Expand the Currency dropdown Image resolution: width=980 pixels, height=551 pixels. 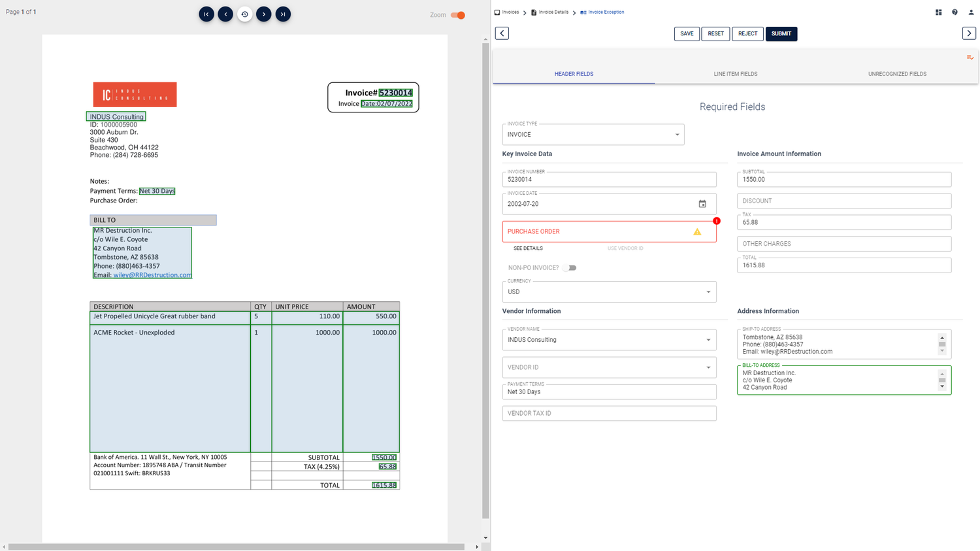pyautogui.click(x=710, y=292)
